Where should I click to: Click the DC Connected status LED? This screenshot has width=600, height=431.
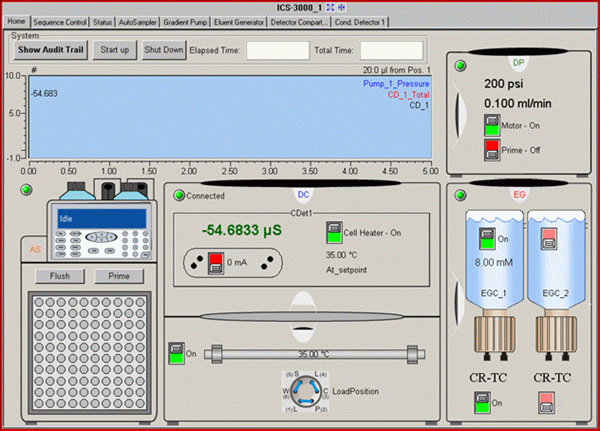click(x=179, y=195)
